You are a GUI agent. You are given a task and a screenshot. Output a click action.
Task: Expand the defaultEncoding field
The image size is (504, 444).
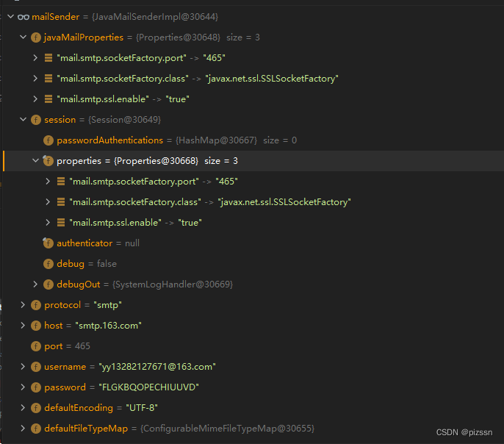23,408
